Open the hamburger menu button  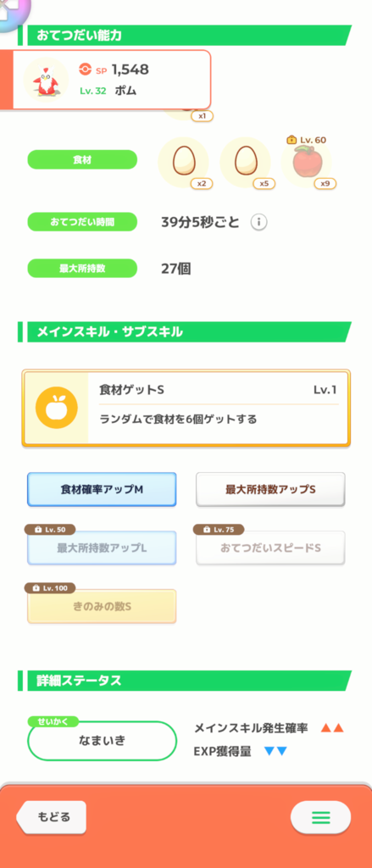[320, 817]
